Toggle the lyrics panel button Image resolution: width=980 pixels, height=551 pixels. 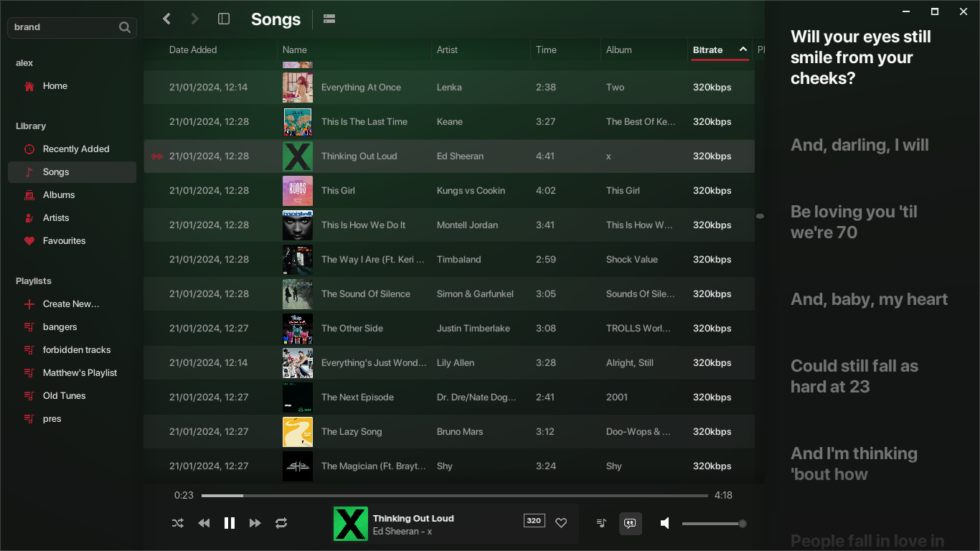[x=631, y=523]
